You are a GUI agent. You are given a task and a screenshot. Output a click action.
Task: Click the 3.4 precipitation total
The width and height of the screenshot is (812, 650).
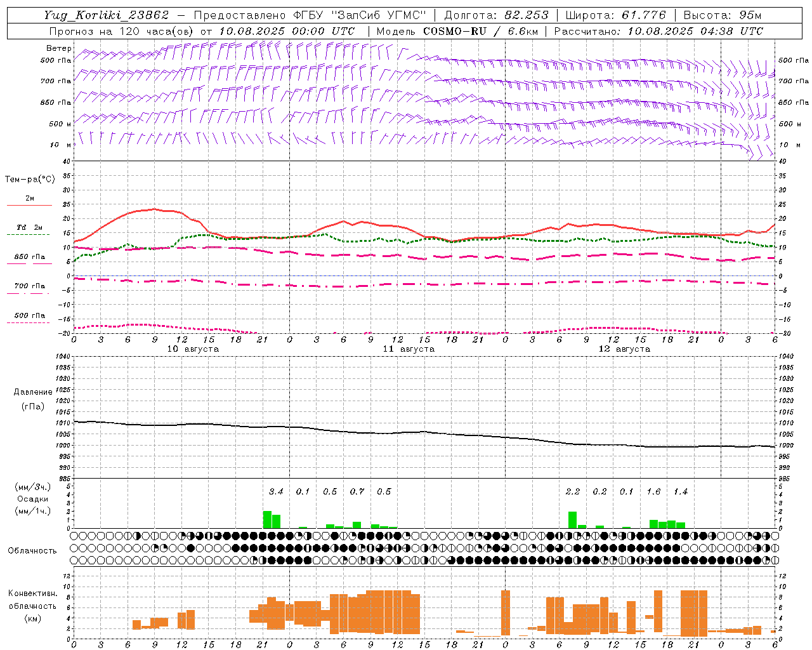tap(276, 491)
